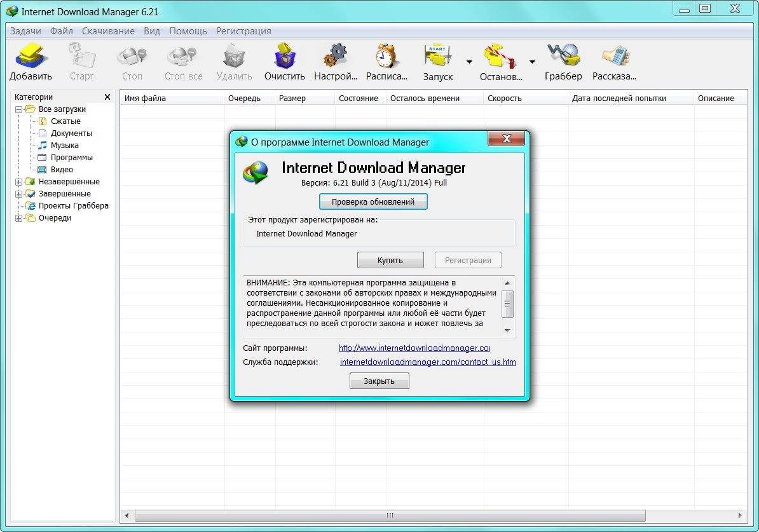Click left arrow of horizontal scrollbar

pos(127,515)
